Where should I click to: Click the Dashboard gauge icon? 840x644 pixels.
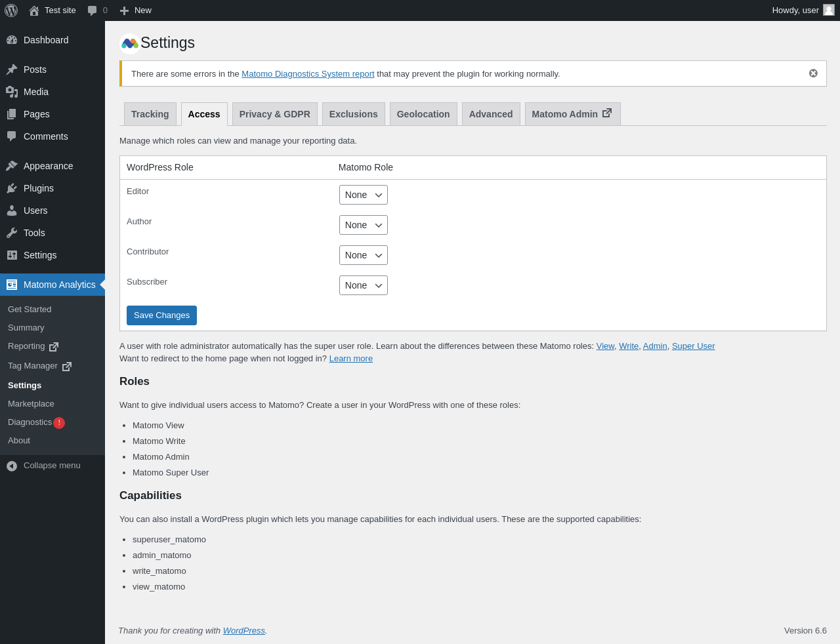(x=12, y=40)
